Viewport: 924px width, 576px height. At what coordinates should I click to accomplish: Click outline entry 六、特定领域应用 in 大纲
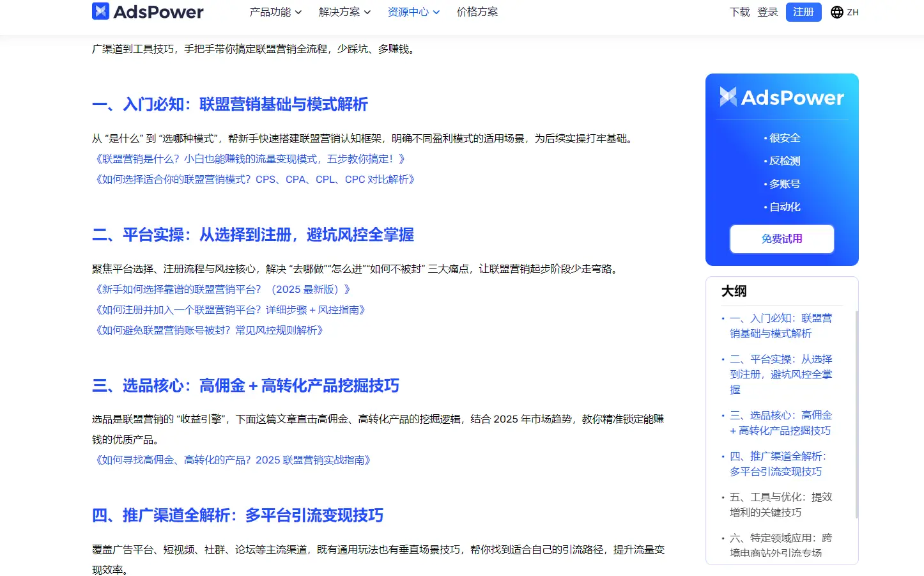click(x=781, y=545)
